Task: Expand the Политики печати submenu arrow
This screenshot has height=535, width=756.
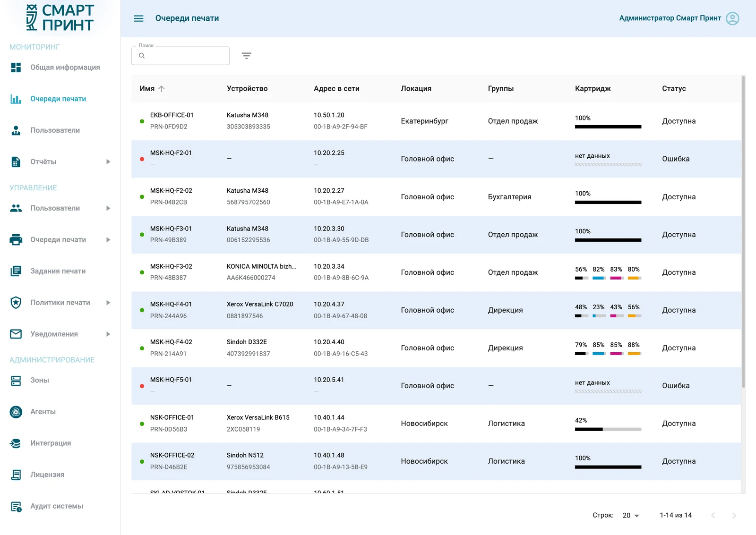Action: (x=108, y=303)
